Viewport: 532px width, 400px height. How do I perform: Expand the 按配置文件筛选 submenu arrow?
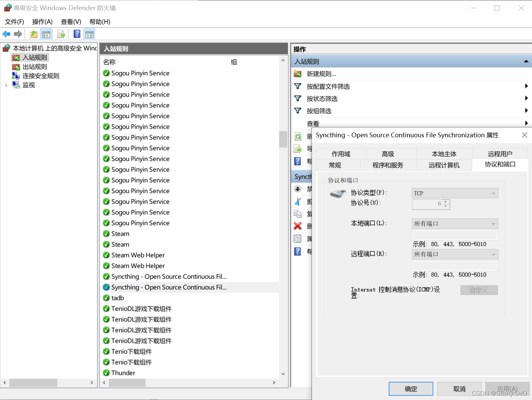(526, 86)
